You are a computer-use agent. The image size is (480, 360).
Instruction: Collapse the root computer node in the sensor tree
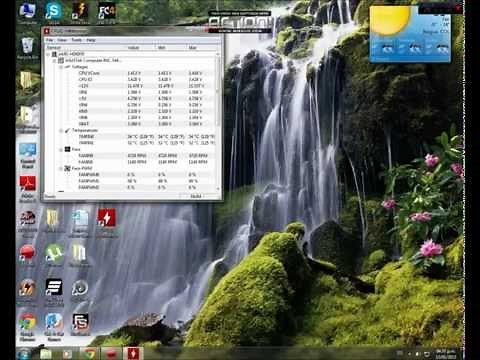[48, 54]
